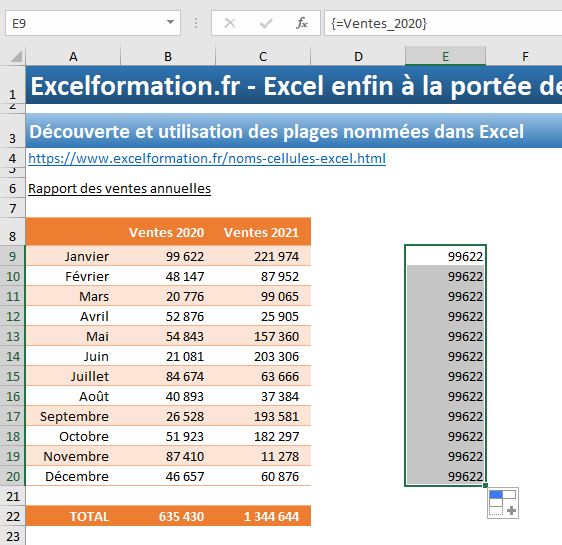Select row 9 header
This screenshot has width=562, height=545.
tap(13, 256)
